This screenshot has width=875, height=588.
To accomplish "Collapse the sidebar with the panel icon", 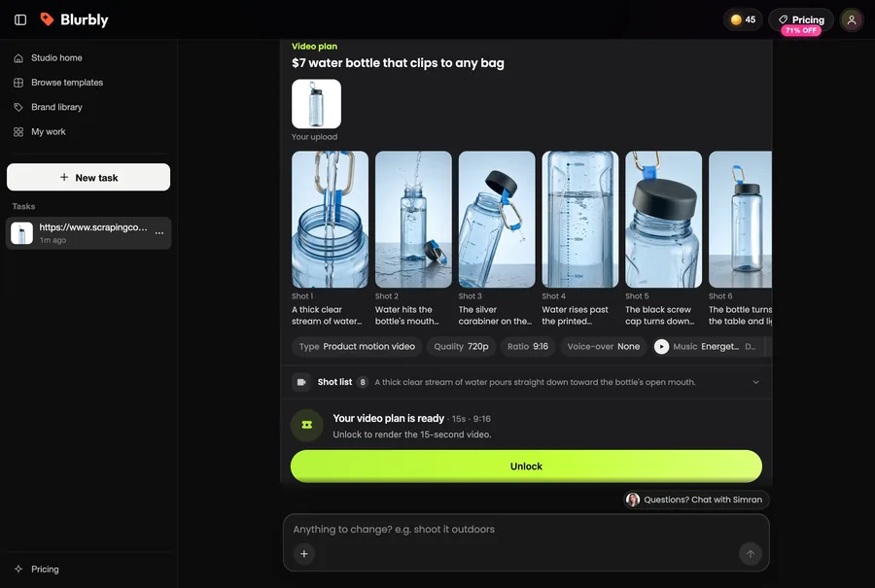I will [20, 20].
